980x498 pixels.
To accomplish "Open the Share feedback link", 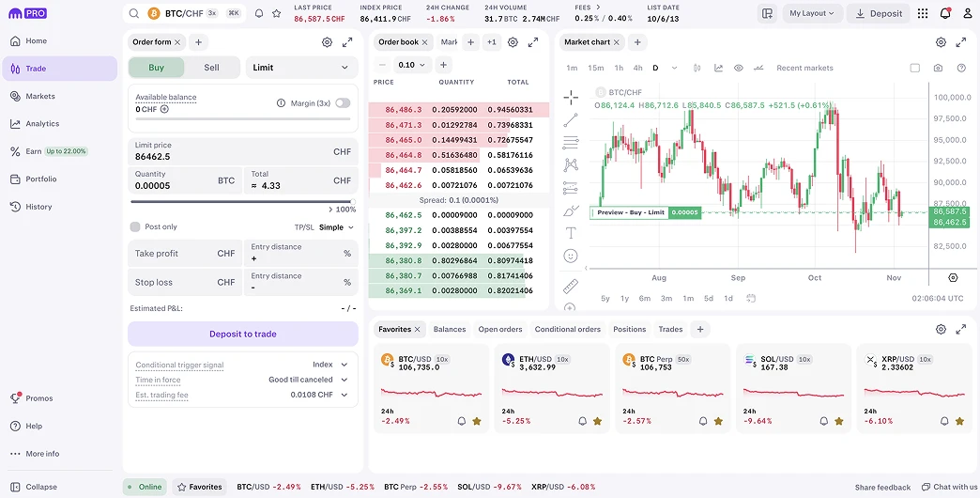I will click(x=882, y=488).
